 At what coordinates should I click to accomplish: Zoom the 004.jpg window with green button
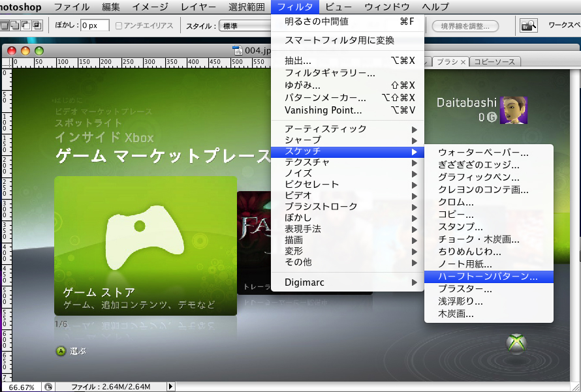click(x=39, y=51)
